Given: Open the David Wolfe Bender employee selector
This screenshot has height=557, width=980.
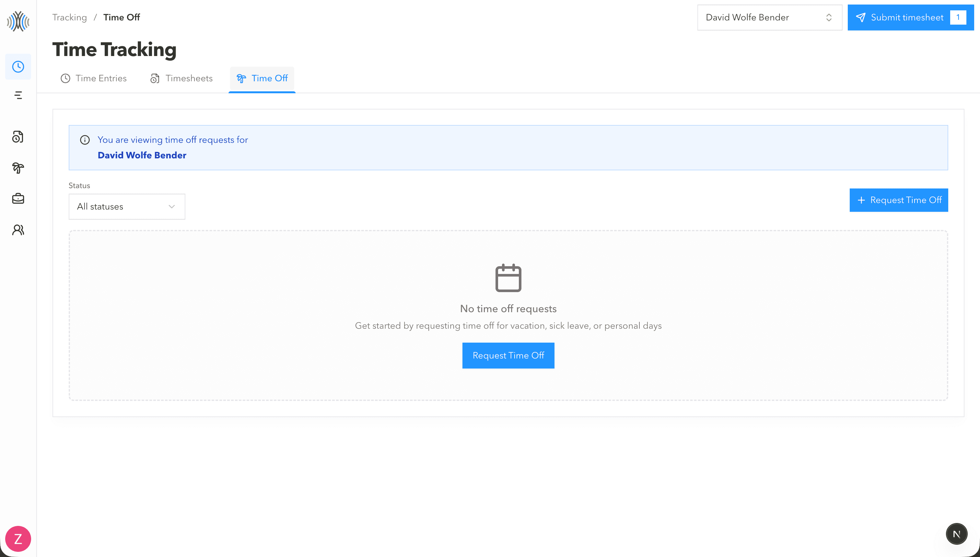Looking at the screenshot, I should tap(769, 17).
